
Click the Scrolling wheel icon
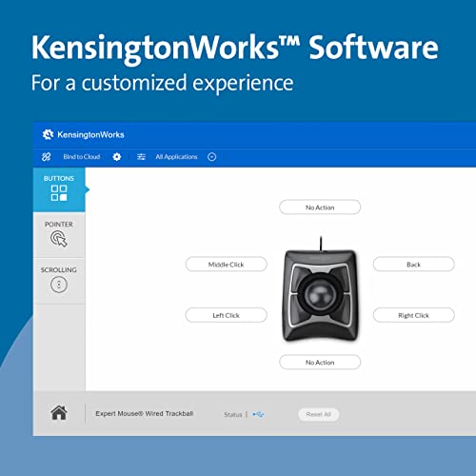tap(59, 285)
